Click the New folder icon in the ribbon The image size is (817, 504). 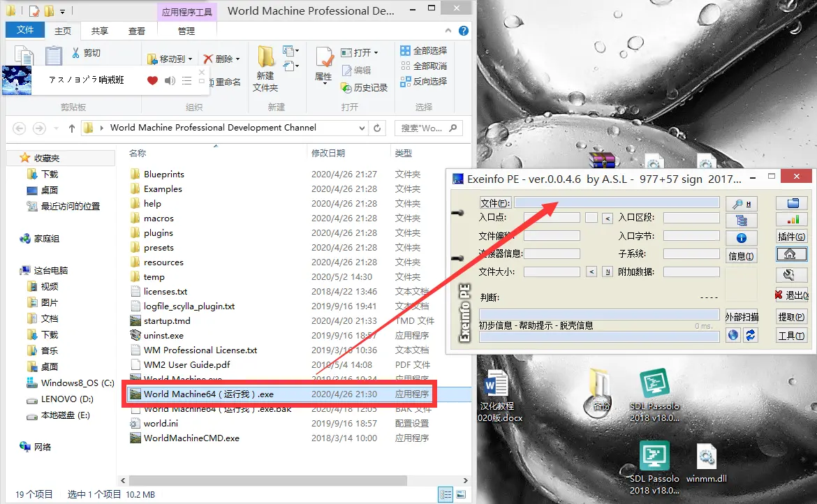coord(266,57)
